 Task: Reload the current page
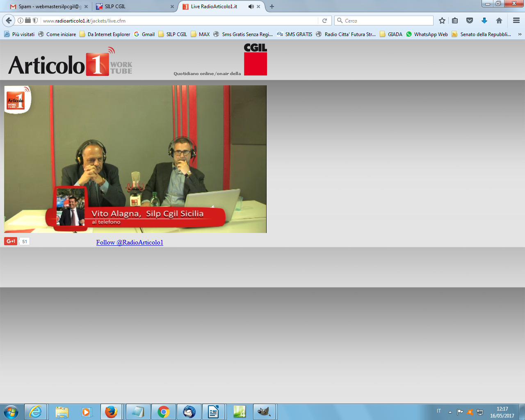324,21
